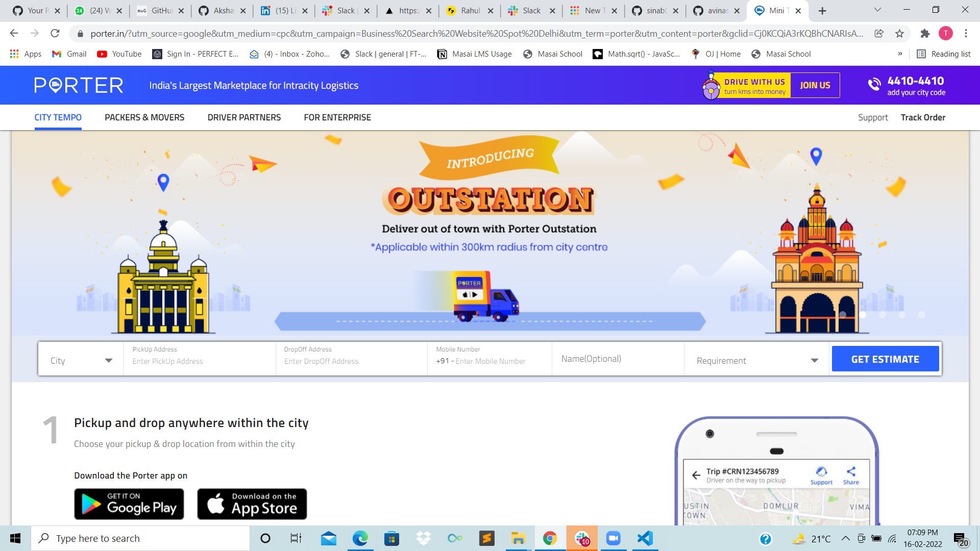Click the weather 21°C tray item

click(811, 538)
